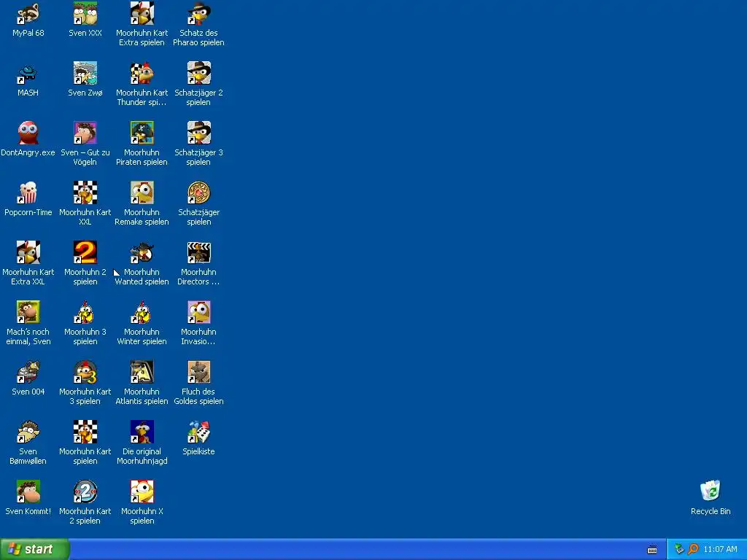Click the Schatzjäger spielen coin icon

click(x=198, y=192)
